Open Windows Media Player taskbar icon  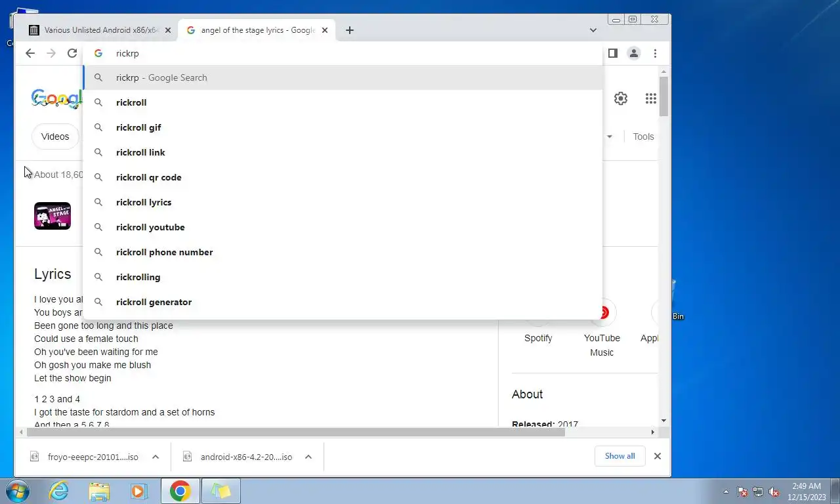(138, 491)
